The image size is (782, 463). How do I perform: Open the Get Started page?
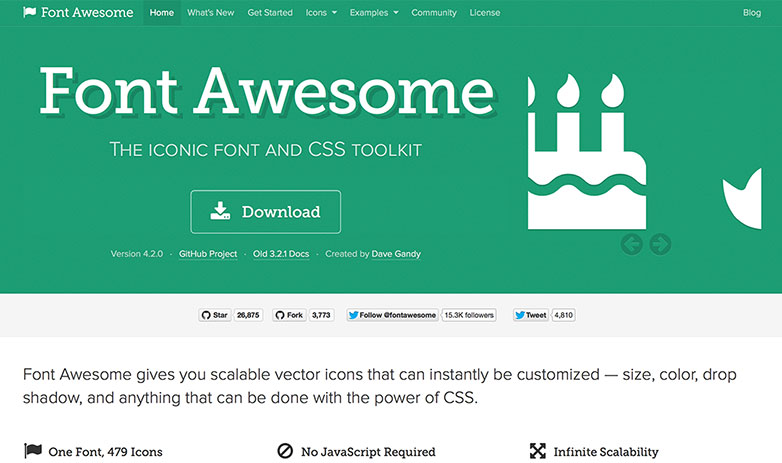click(x=270, y=12)
